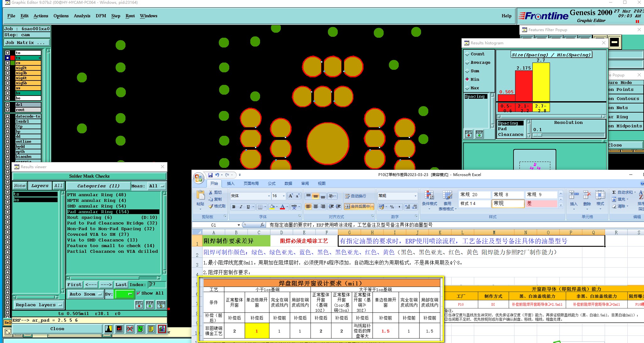Click the UNDO icon in Results viewer

point(161,304)
